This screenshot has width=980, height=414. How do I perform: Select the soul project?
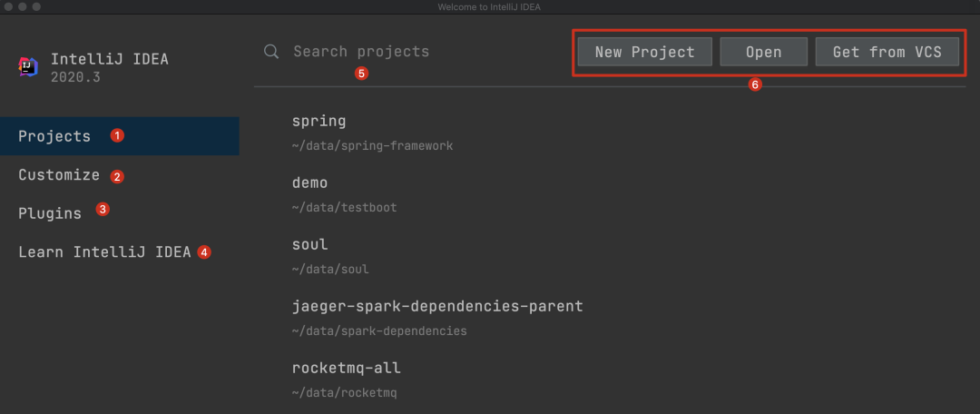coord(309,244)
